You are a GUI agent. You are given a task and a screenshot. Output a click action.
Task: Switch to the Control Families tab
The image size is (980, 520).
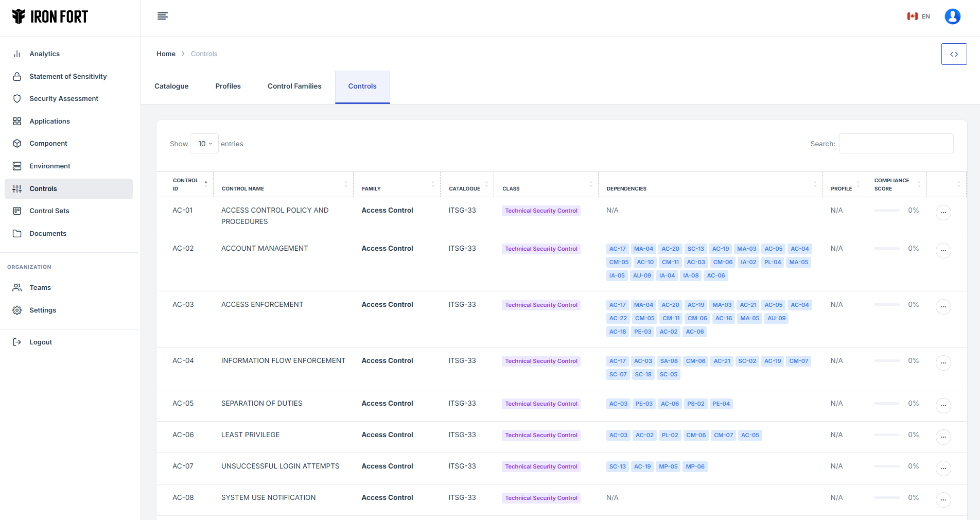[x=294, y=86]
